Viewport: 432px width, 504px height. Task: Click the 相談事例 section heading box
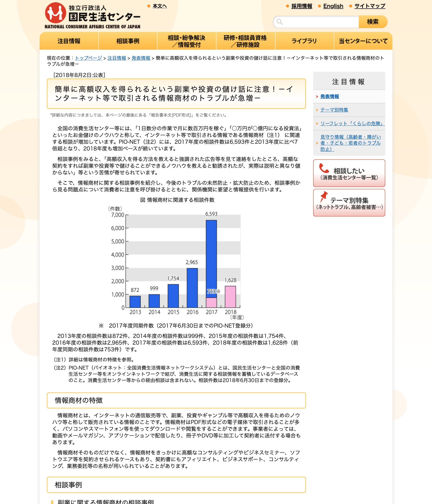pyautogui.click(x=176, y=485)
